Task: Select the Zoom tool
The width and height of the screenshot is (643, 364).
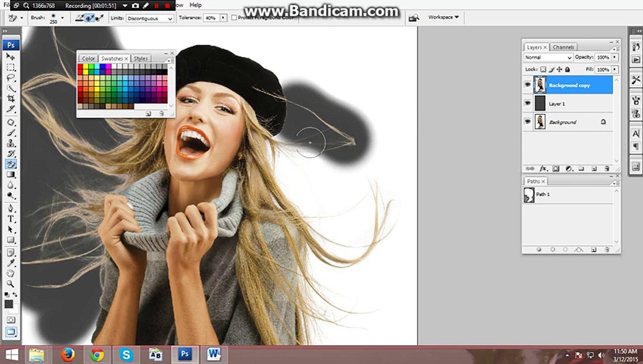Action: click(11, 284)
